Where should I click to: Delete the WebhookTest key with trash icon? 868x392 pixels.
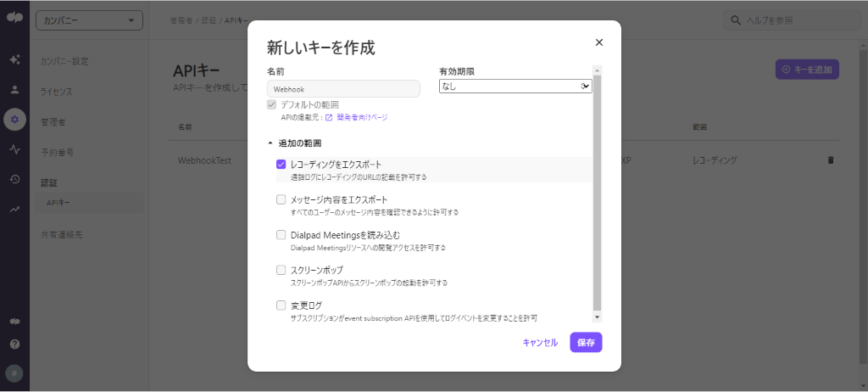pos(830,160)
